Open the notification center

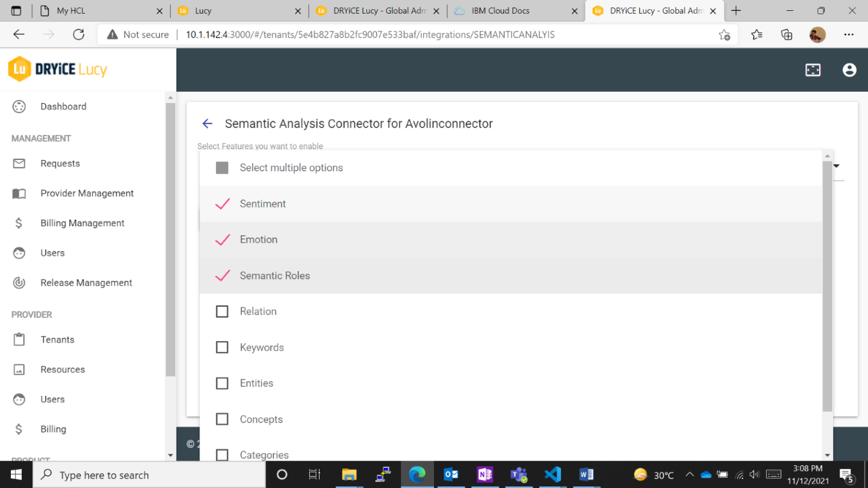pyautogui.click(x=847, y=475)
